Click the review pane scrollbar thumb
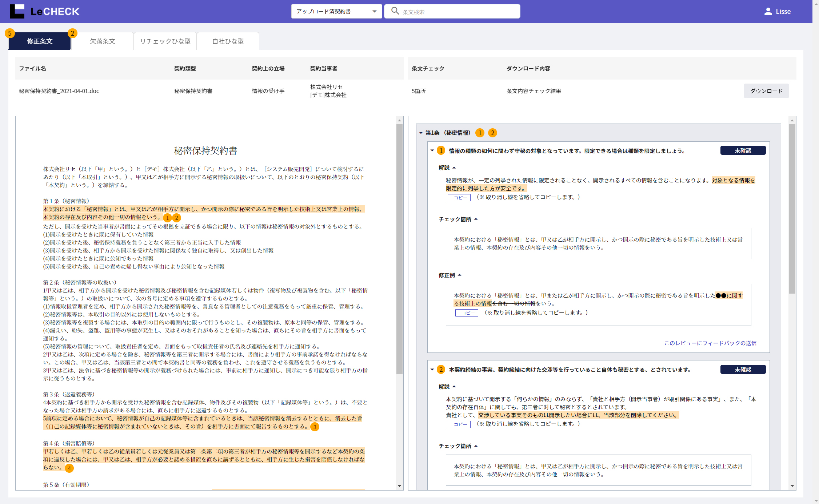Image resolution: width=819 pixels, height=504 pixels. pos(792,209)
